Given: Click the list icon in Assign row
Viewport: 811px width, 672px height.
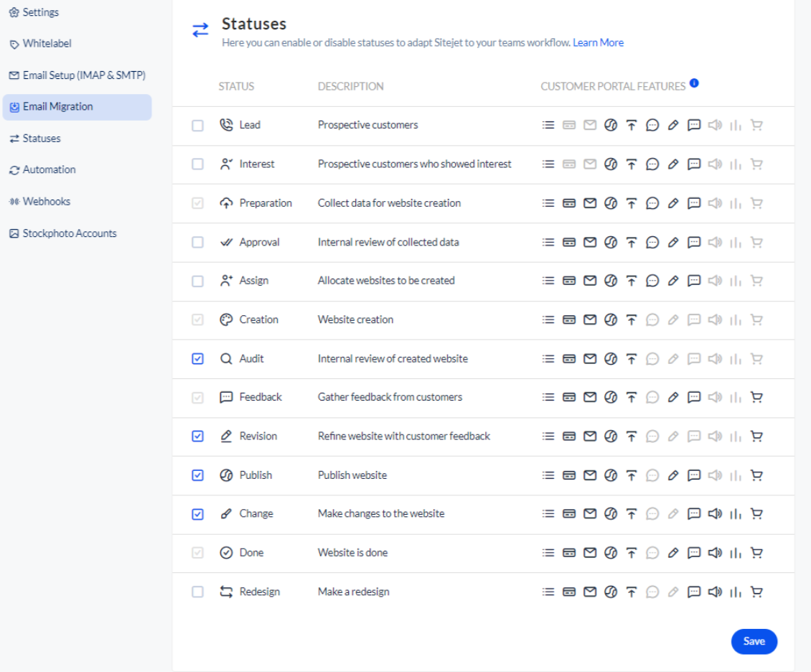Looking at the screenshot, I should 548,281.
